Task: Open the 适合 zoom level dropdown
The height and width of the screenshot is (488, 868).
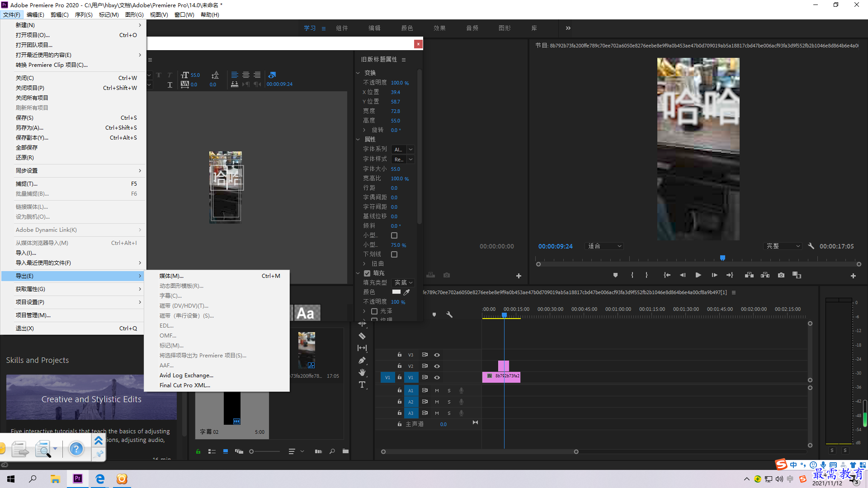Action: (x=605, y=246)
